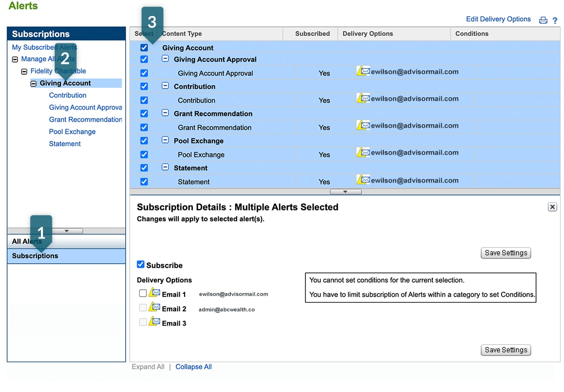The height and width of the screenshot is (392, 564).
Task: Uncheck the Giving Account top-level checkbox
Action: tap(144, 47)
